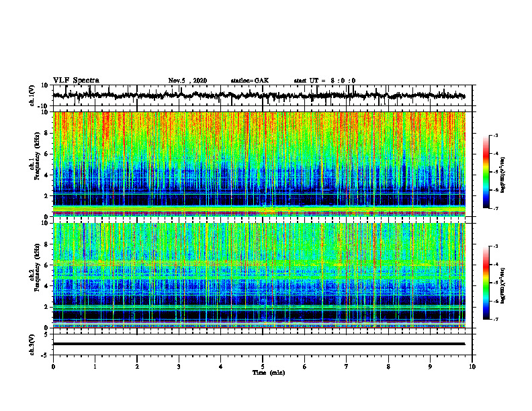Click the "station=GAK" header label
This screenshot has width=532, height=411.
point(250,81)
